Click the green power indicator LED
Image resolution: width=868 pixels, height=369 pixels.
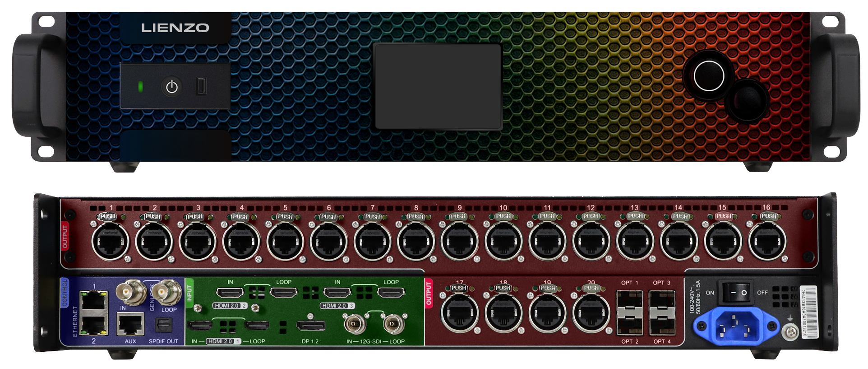click(x=140, y=86)
